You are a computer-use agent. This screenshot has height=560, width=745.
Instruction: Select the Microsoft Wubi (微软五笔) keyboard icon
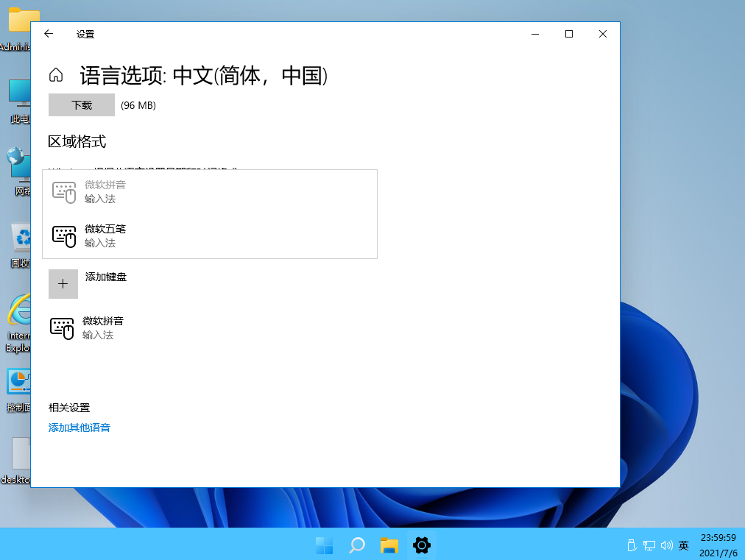pos(64,237)
